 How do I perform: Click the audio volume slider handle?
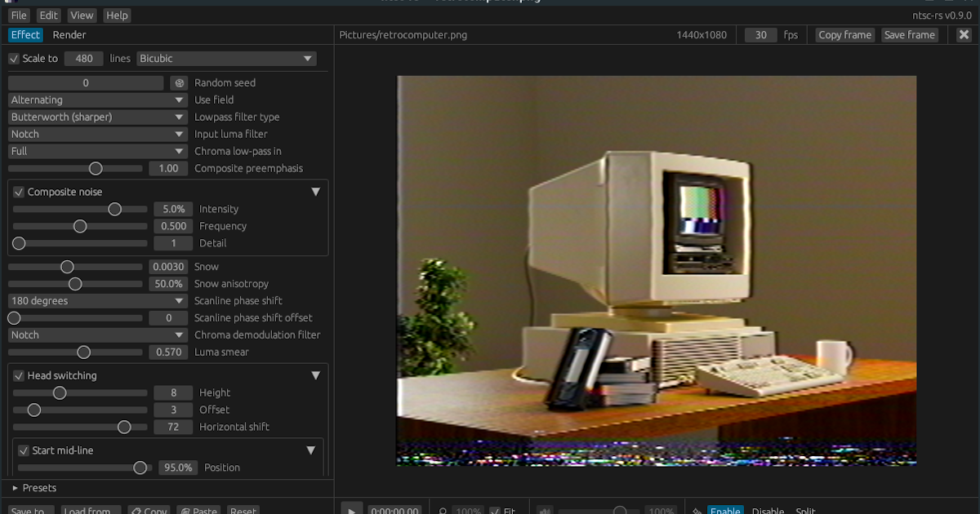coord(620,511)
